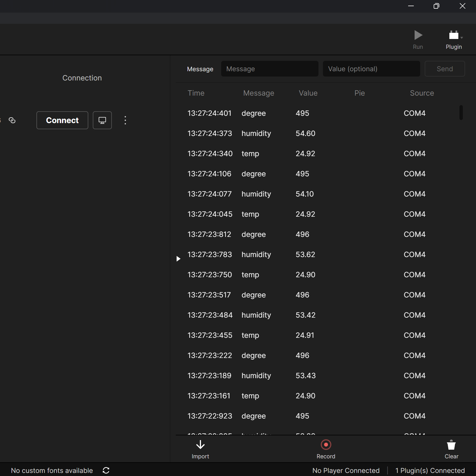Viewport: 476px width, 476px height.
Task: Click the Message text input field
Action: (x=270, y=69)
